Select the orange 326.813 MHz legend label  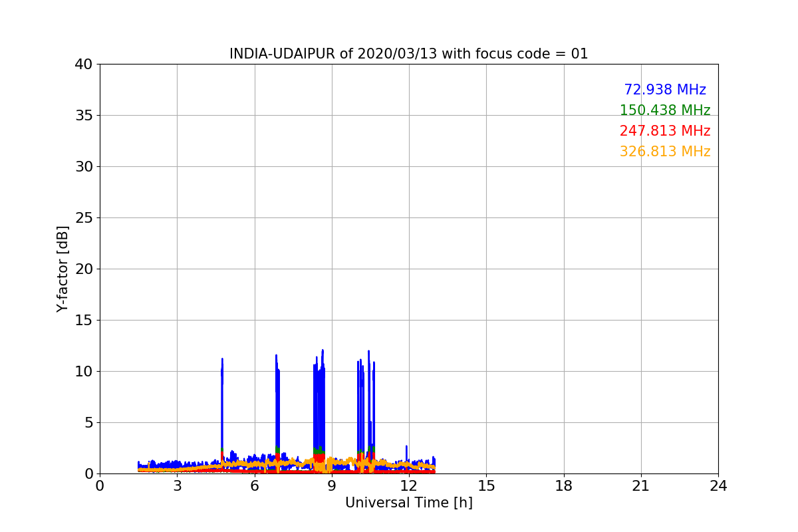(665, 152)
